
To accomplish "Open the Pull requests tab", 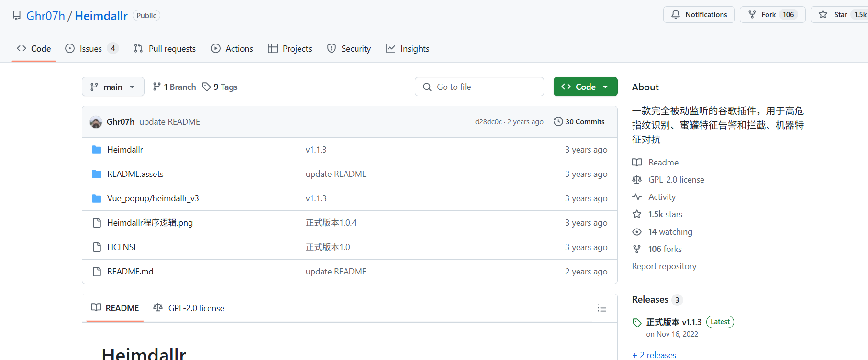I will coord(165,48).
